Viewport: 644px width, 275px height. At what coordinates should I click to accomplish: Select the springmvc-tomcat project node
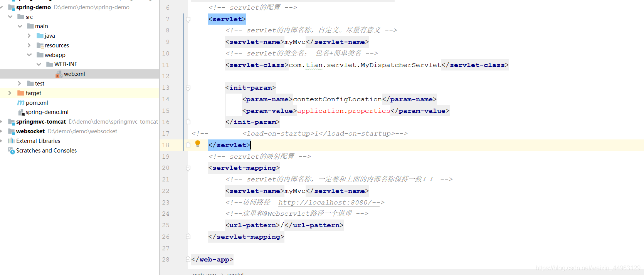coord(41,122)
